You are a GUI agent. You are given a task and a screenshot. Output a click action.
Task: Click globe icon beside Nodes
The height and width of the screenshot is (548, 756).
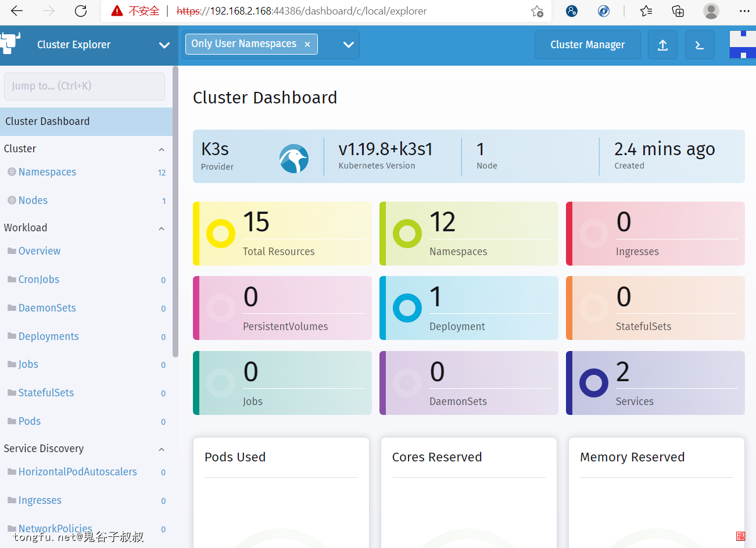[x=12, y=200]
